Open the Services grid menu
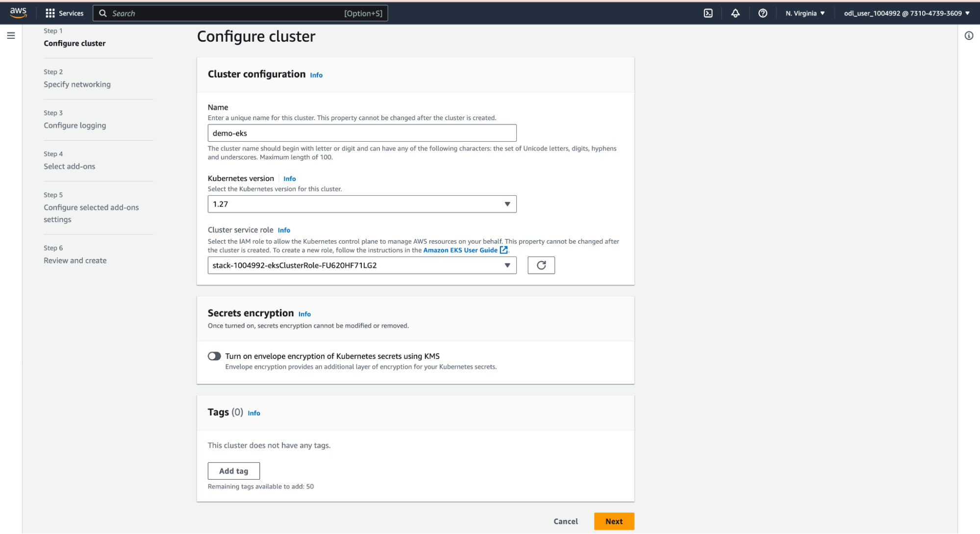The width and height of the screenshot is (980, 534). click(x=64, y=13)
